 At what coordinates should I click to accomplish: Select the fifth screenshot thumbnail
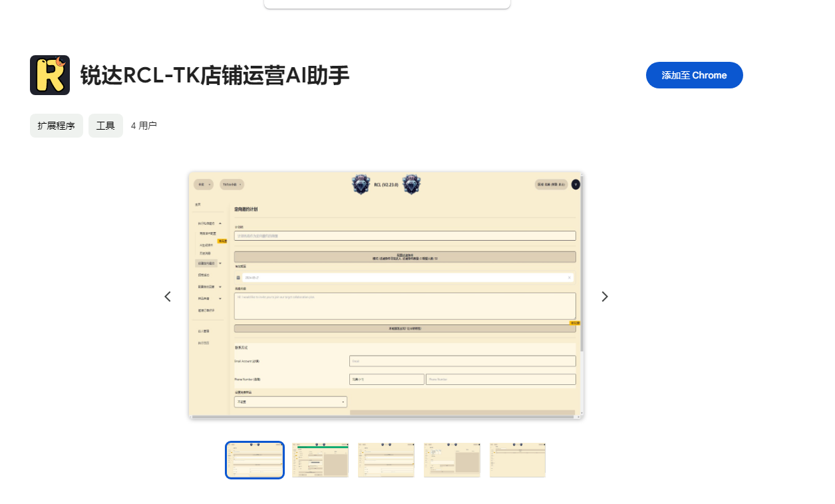click(518, 459)
